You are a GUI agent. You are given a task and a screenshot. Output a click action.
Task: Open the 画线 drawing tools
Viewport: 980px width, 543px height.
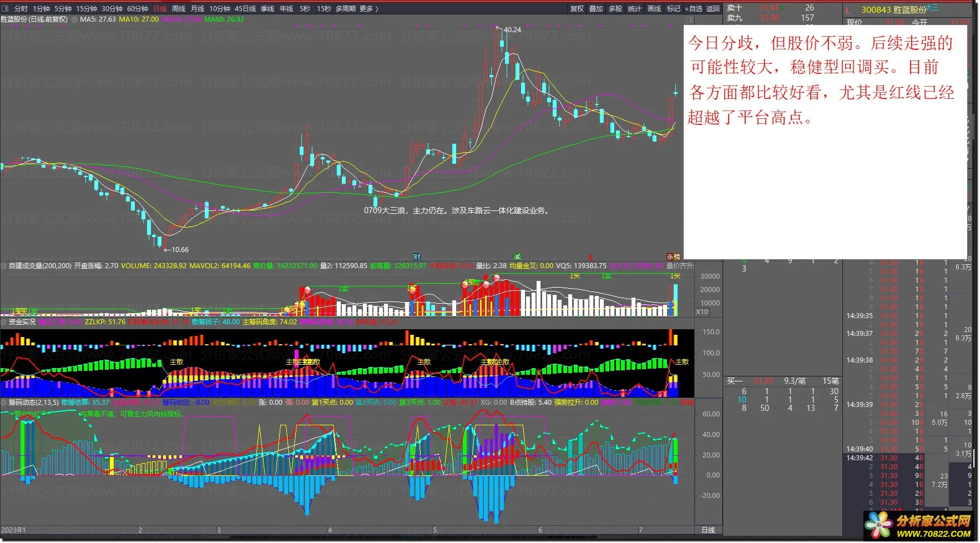[x=655, y=9]
